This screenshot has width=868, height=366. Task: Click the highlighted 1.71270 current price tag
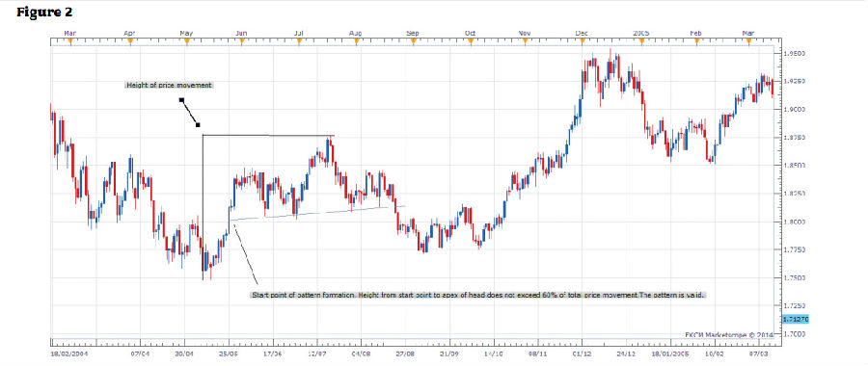point(797,319)
